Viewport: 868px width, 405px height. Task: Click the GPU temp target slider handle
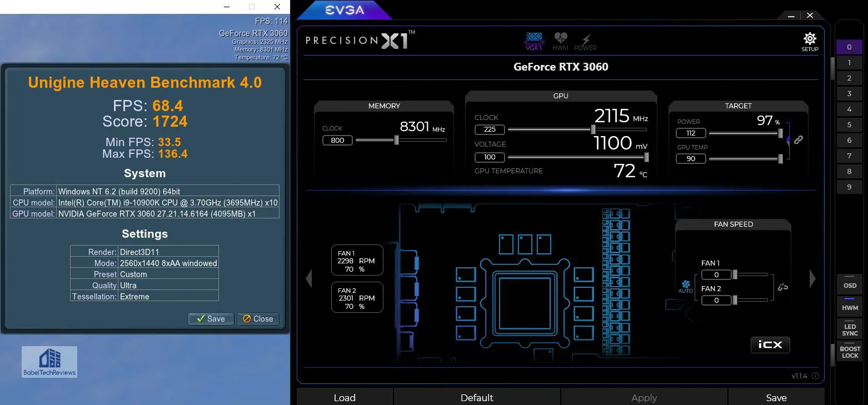coord(780,159)
